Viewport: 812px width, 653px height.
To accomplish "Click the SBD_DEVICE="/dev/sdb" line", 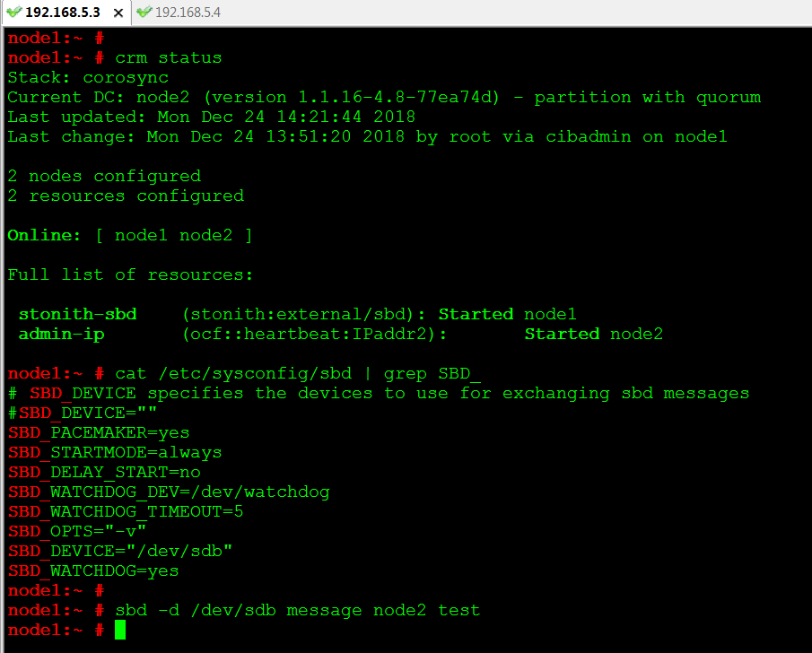I will coord(120,551).
